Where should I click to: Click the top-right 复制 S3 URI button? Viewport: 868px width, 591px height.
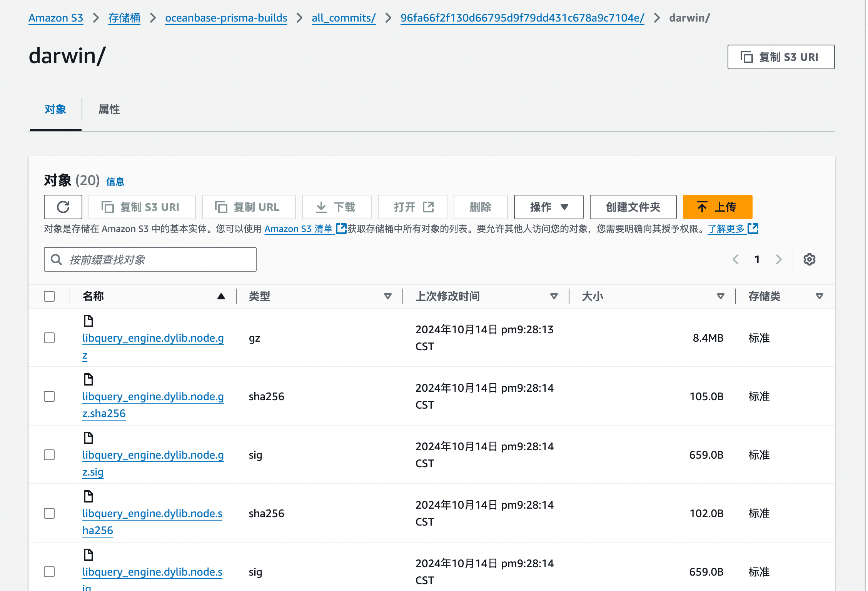point(781,57)
